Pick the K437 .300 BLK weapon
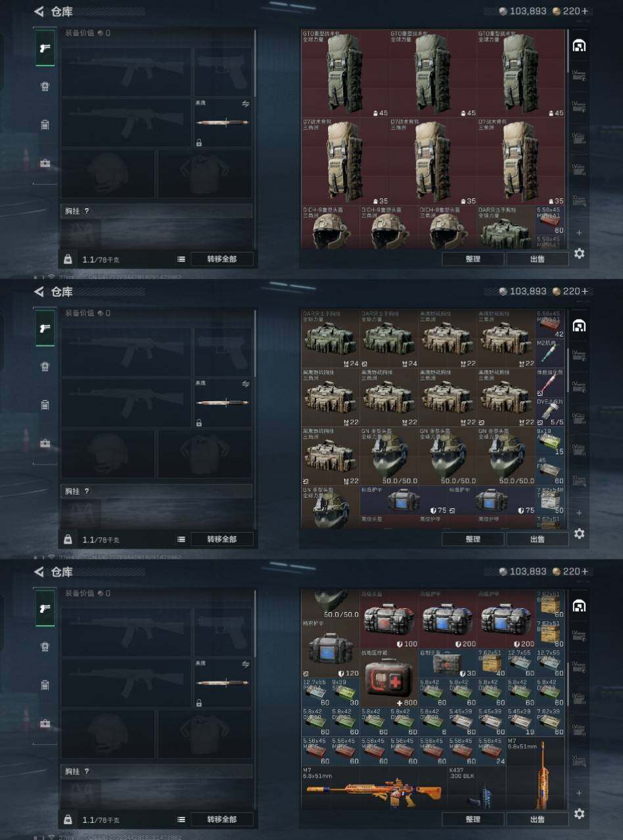The height and width of the screenshot is (840, 623). point(476,788)
